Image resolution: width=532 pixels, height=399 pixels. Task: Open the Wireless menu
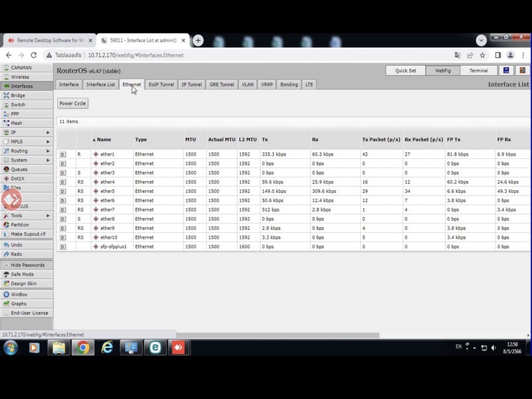coord(27,77)
